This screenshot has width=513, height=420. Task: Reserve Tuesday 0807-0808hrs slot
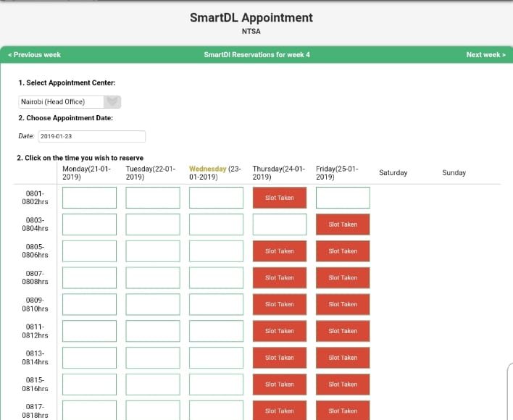click(x=153, y=277)
